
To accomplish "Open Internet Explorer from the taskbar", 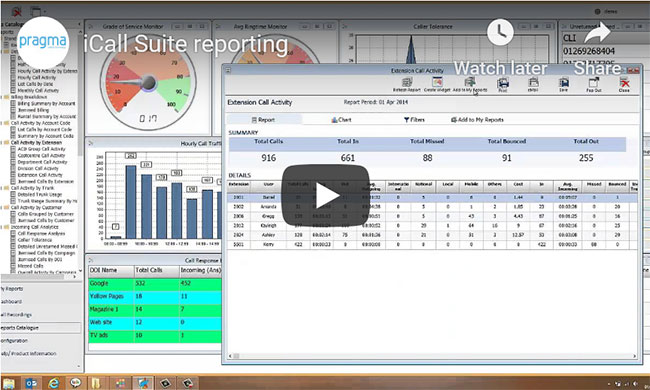I will click(x=53, y=383).
